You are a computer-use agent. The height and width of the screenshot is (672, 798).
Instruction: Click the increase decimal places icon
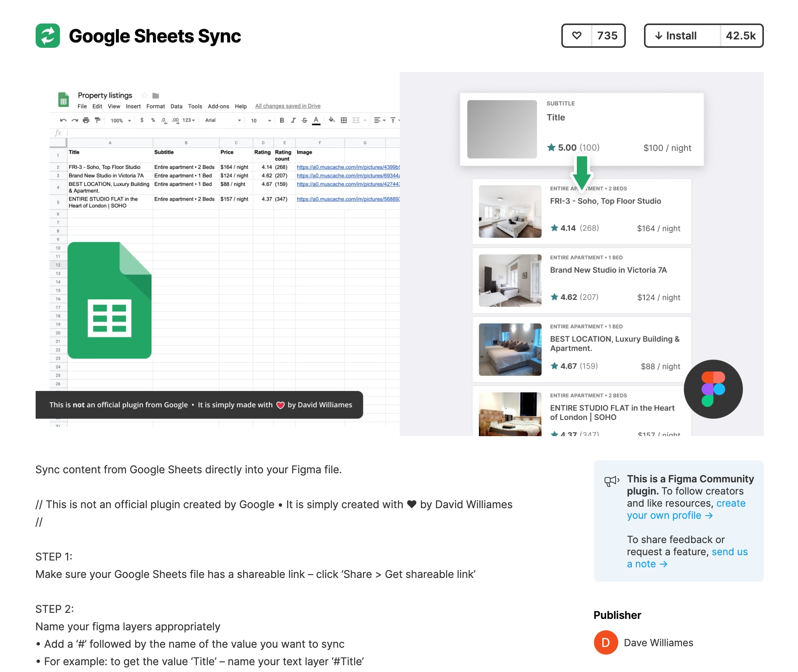(175, 120)
